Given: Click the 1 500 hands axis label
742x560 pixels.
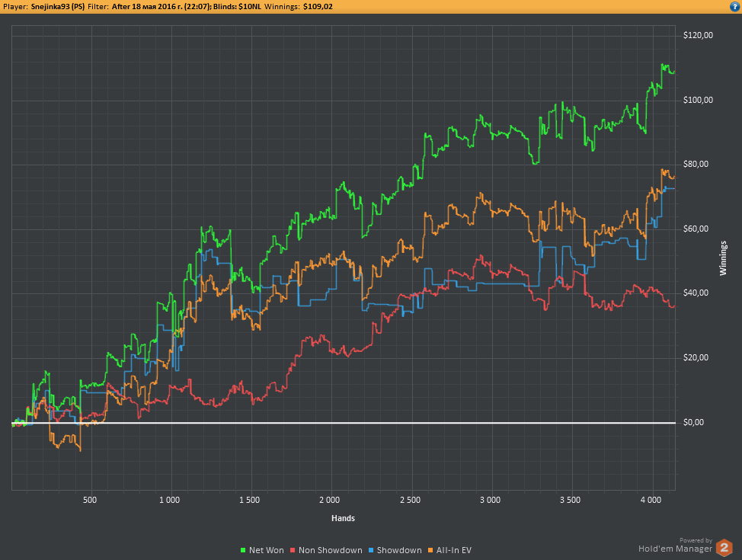Looking at the screenshot, I should (249, 500).
